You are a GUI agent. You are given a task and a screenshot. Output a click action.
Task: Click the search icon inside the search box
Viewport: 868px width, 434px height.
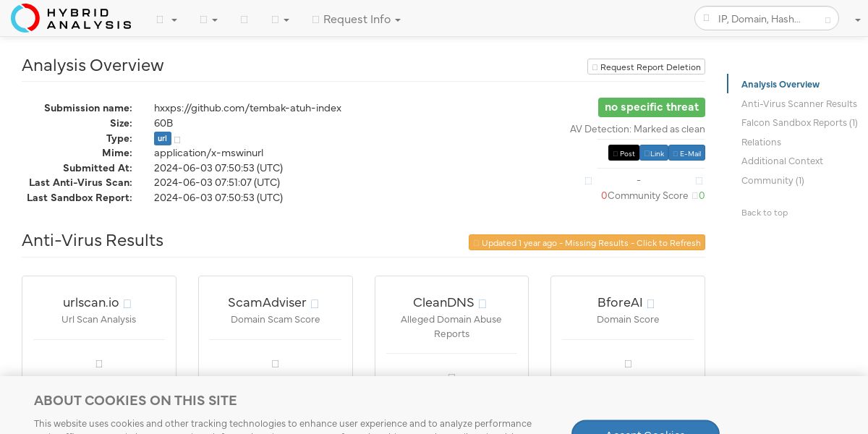coord(707,20)
